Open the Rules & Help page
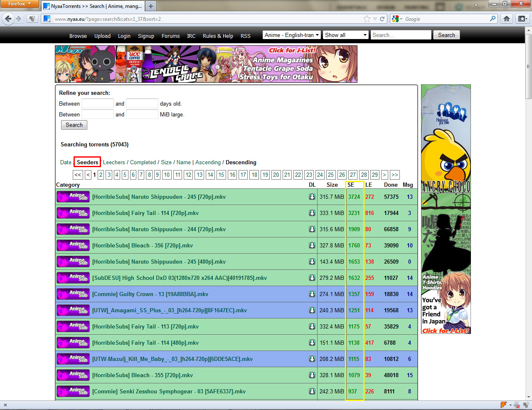Image resolution: width=532 pixels, height=410 pixels. [218, 36]
